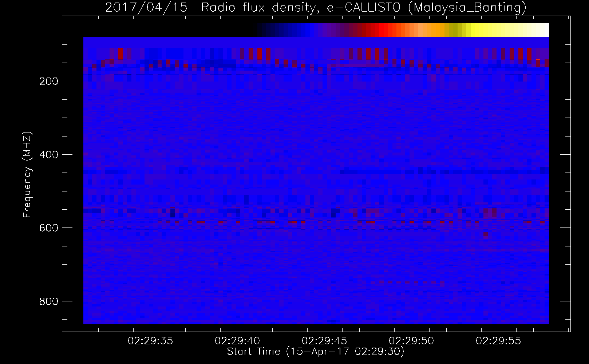The image size is (589, 364).
Task: Click the '(Malaysia_Banting)' station label
Action: [x=467, y=8]
